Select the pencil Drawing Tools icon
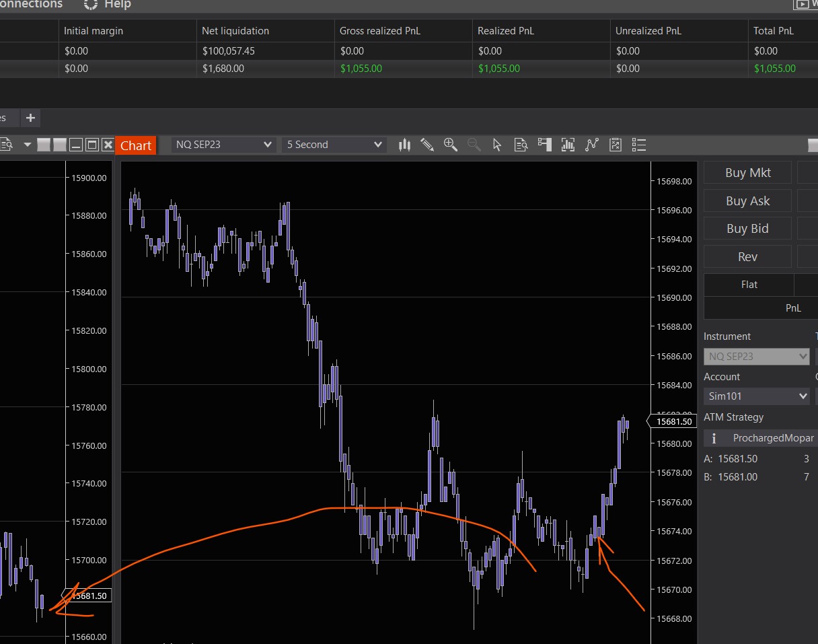Image resolution: width=818 pixels, height=644 pixels. 427,145
